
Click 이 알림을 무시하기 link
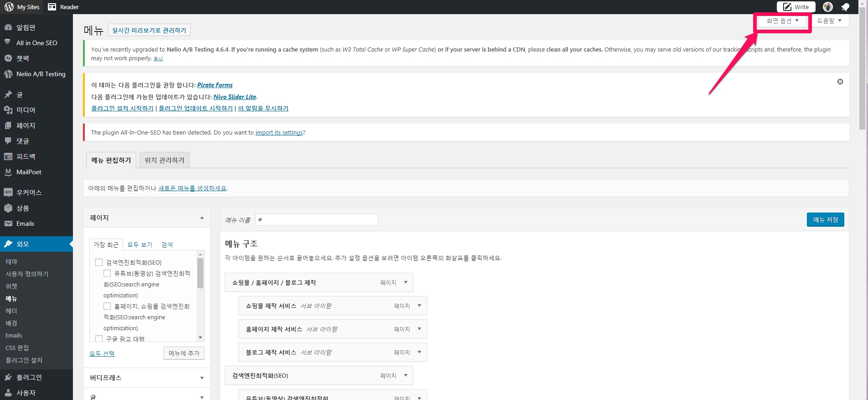(x=263, y=109)
